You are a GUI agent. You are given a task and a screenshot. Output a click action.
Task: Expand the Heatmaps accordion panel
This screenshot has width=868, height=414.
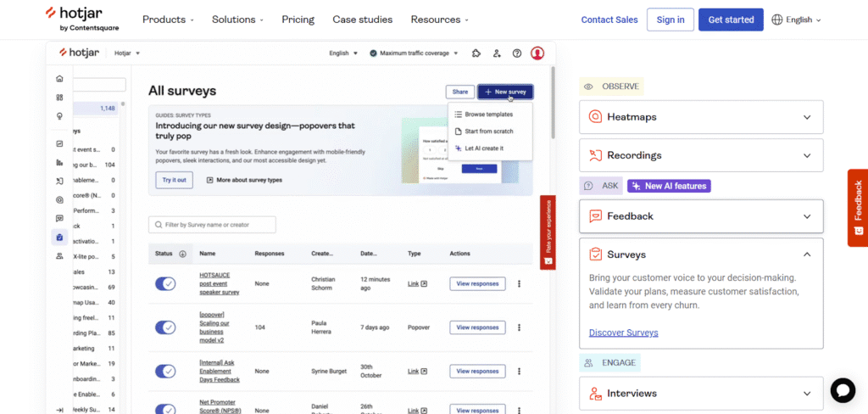(x=701, y=117)
